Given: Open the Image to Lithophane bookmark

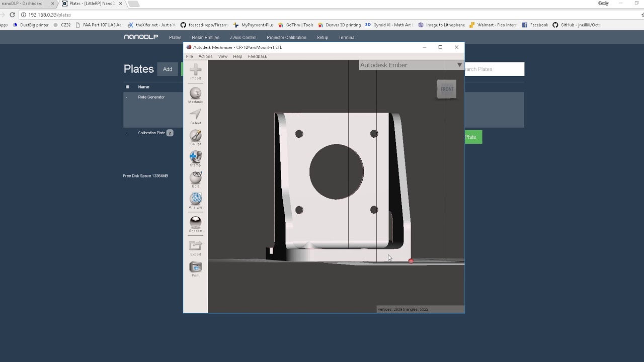Looking at the screenshot, I should [441, 25].
